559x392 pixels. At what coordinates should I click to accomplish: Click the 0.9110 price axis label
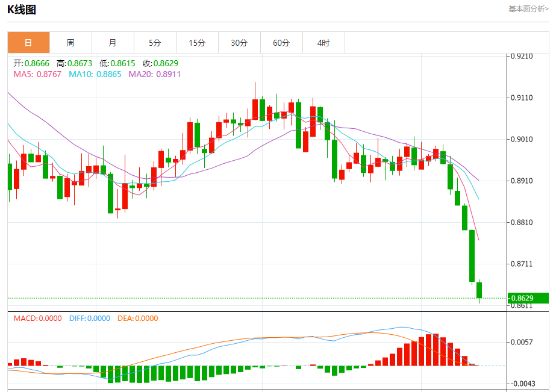pos(522,98)
